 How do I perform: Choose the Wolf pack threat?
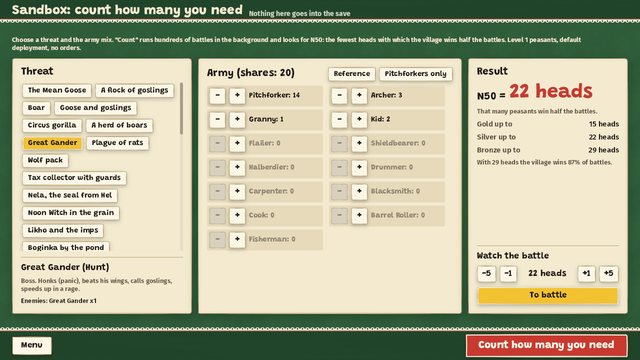point(45,160)
